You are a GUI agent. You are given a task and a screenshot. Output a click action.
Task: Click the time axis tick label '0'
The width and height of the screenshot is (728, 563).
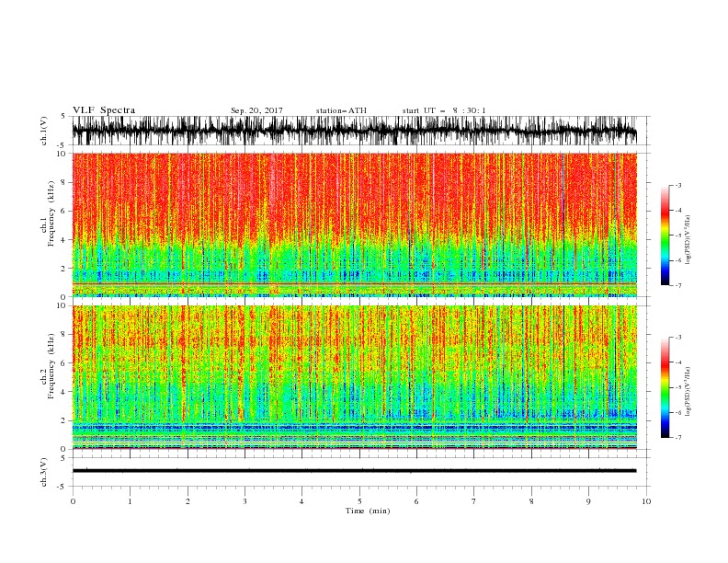pyautogui.click(x=73, y=501)
